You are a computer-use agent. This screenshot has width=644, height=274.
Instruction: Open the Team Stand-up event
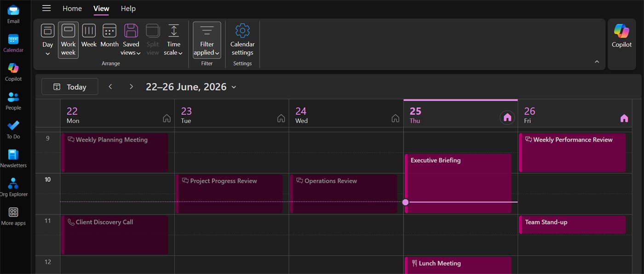[x=572, y=225]
